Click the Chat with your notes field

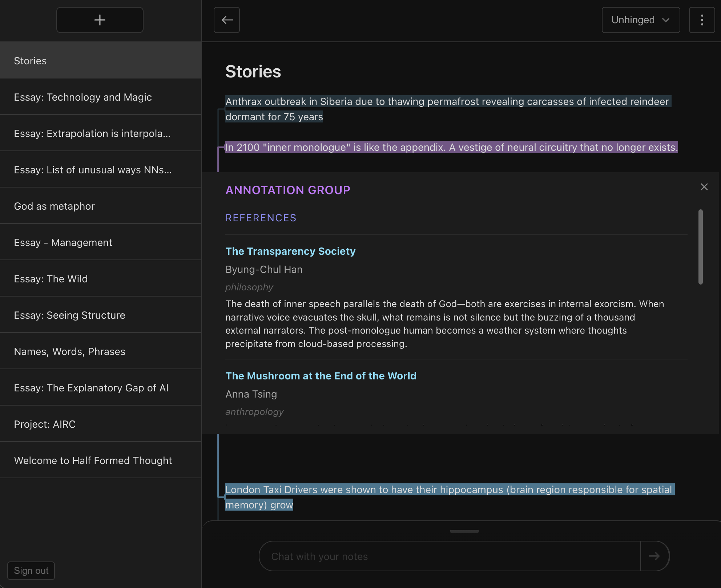pos(449,556)
